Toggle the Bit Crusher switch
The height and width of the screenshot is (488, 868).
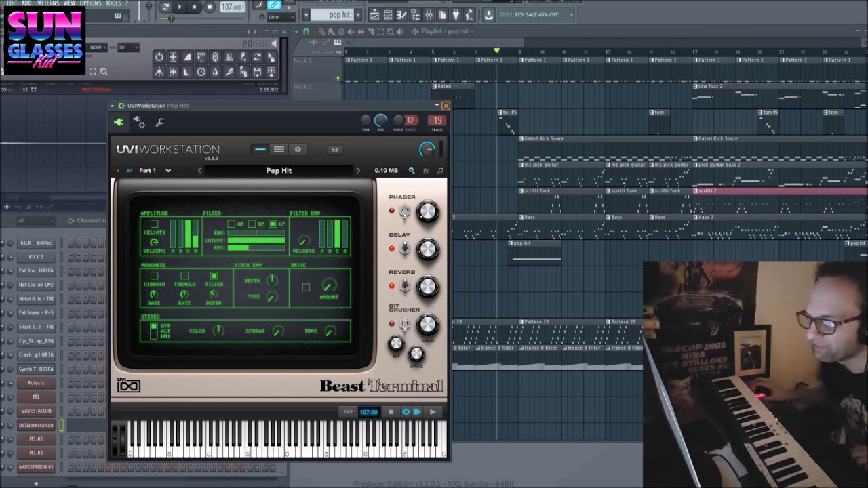[x=404, y=325]
